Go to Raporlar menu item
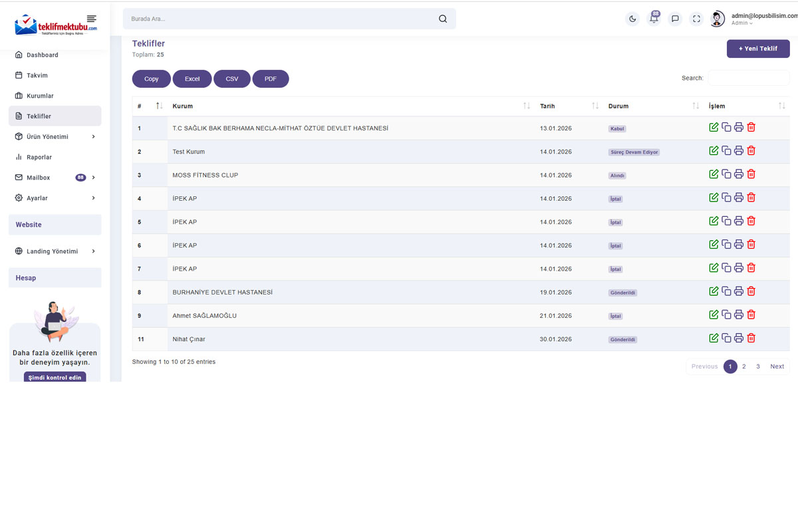The image size is (798, 532). (x=39, y=158)
